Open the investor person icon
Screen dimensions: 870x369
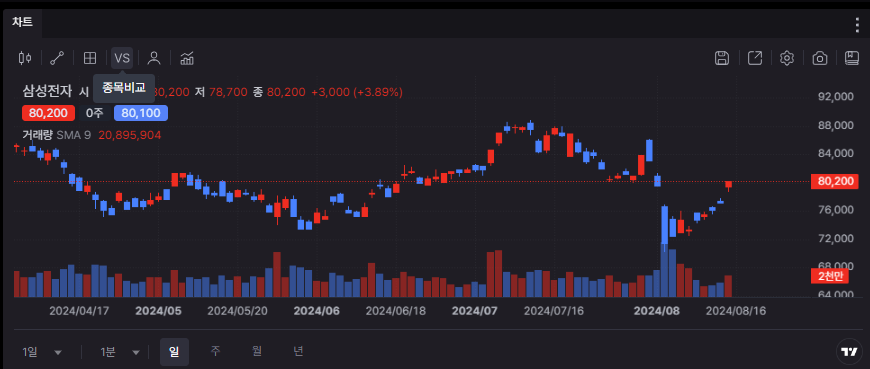pos(154,58)
